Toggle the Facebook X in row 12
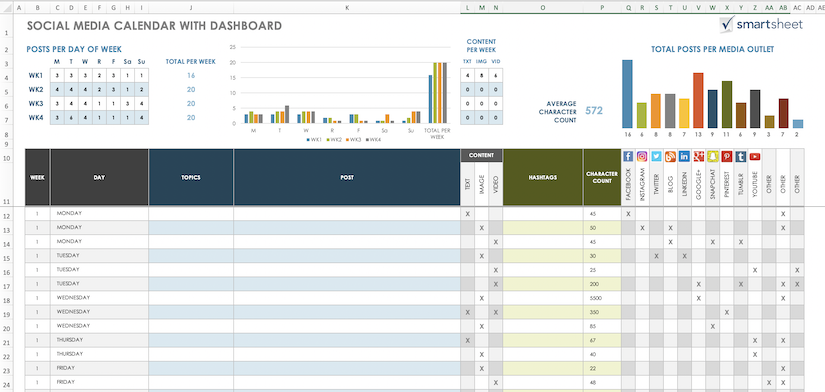The width and height of the screenshot is (825, 392). (x=628, y=214)
